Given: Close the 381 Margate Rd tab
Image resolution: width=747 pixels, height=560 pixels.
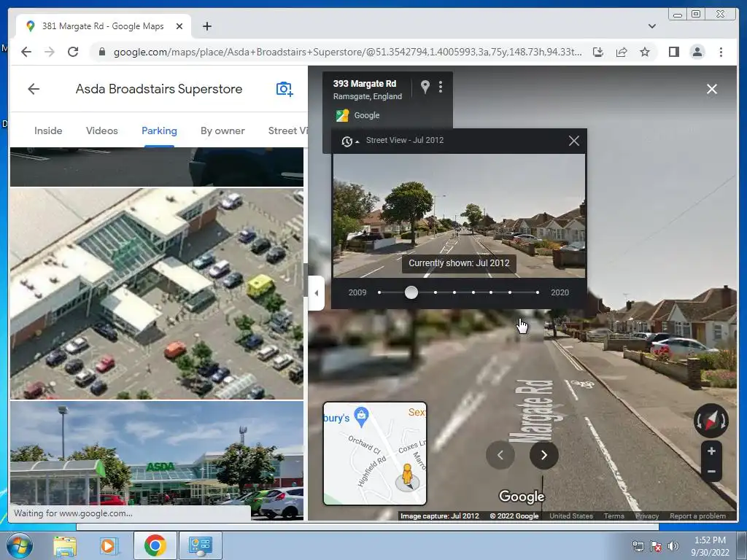Looking at the screenshot, I should click(x=179, y=26).
